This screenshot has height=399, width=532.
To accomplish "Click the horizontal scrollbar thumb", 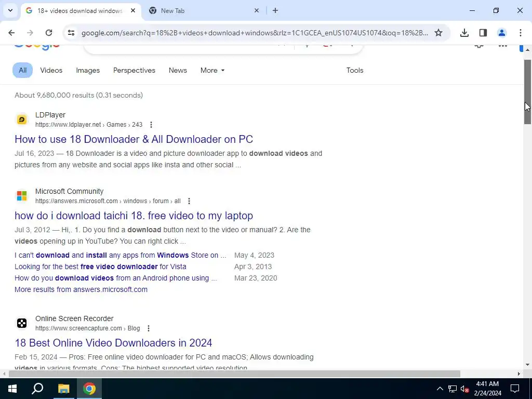I will [x=234, y=374].
